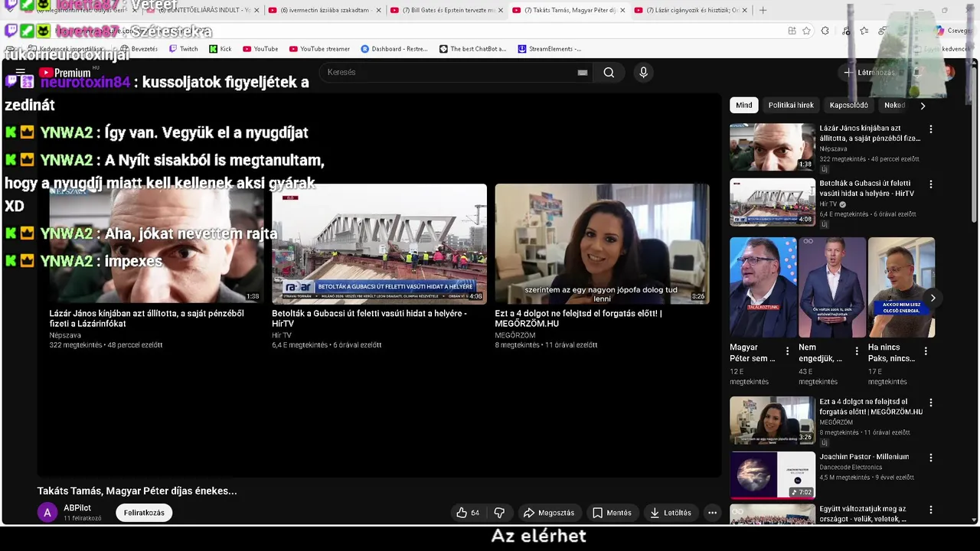
Task: Open Twitch bookmark
Action: [x=183, y=49]
